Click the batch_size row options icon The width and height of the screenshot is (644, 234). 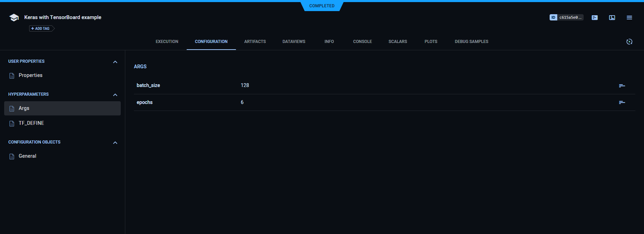(622, 86)
